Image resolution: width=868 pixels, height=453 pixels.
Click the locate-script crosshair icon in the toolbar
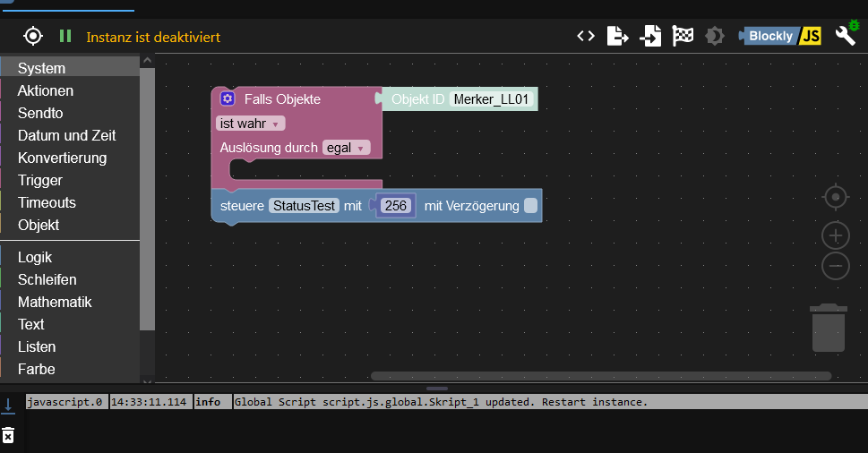pyautogui.click(x=33, y=36)
